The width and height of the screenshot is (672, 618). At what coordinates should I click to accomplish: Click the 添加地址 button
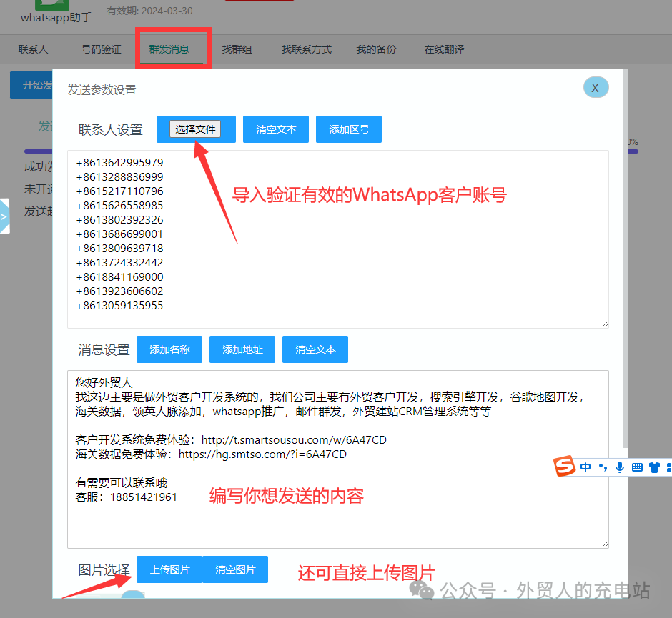tap(242, 349)
